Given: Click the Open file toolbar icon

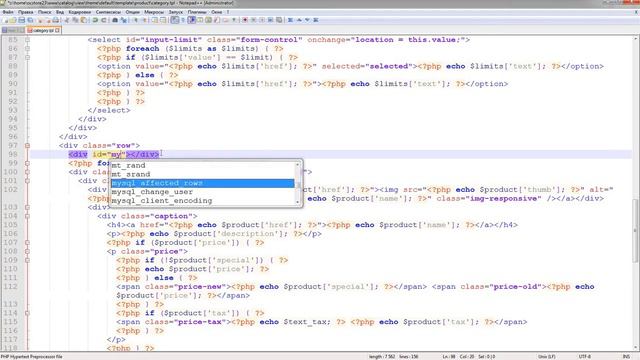Looking at the screenshot, I should pos(13,20).
